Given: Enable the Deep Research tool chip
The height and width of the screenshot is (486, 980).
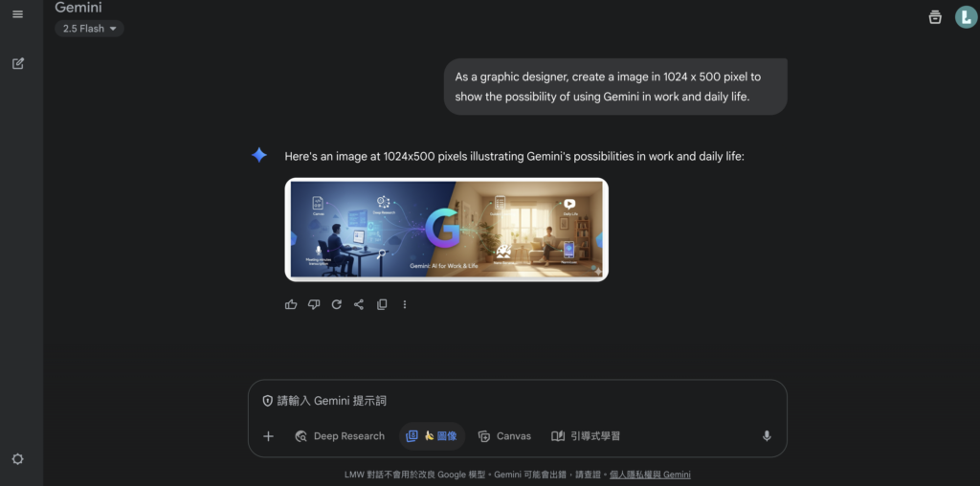Looking at the screenshot, I should tap(340, 436).
